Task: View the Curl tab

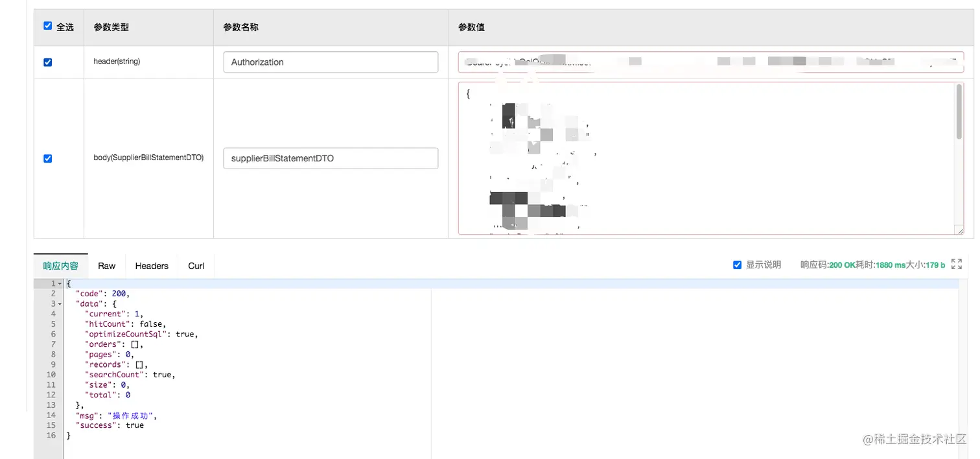Action: 196,266
